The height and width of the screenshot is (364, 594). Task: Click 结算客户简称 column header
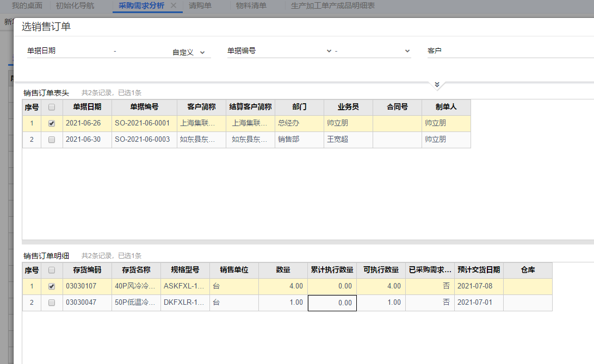(250, 107)
